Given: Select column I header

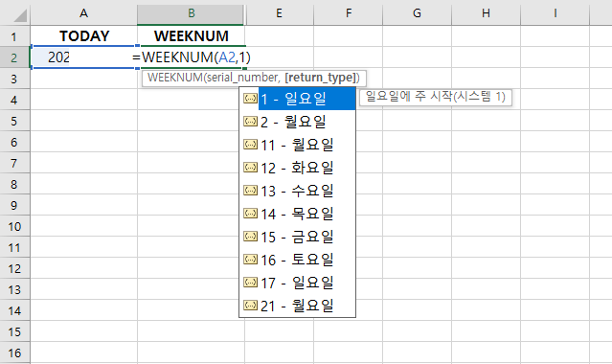Looking at the screenshot, I should click(555, 13).
